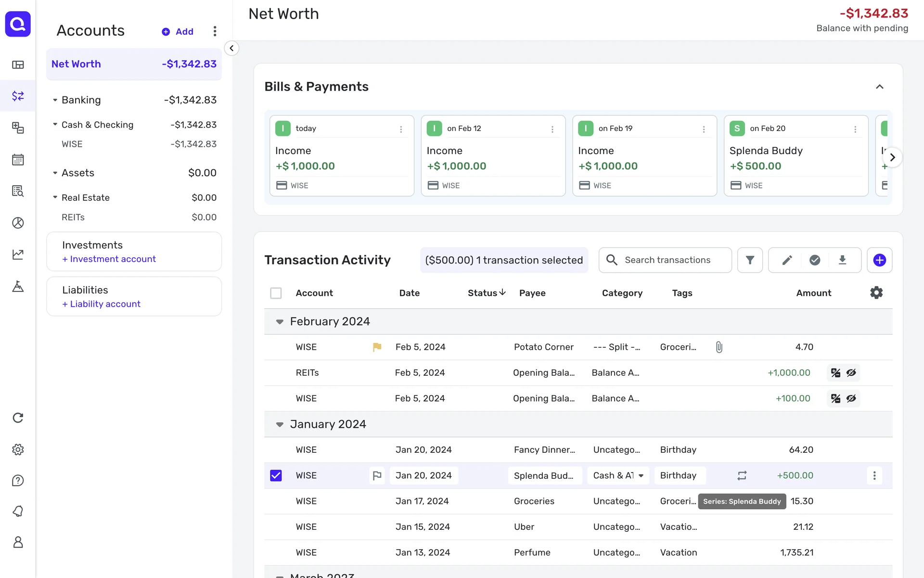The width and height of the screenshot is (924, 578).
Task: Check the select-all transactions checkbox
Action: (276, 293)
